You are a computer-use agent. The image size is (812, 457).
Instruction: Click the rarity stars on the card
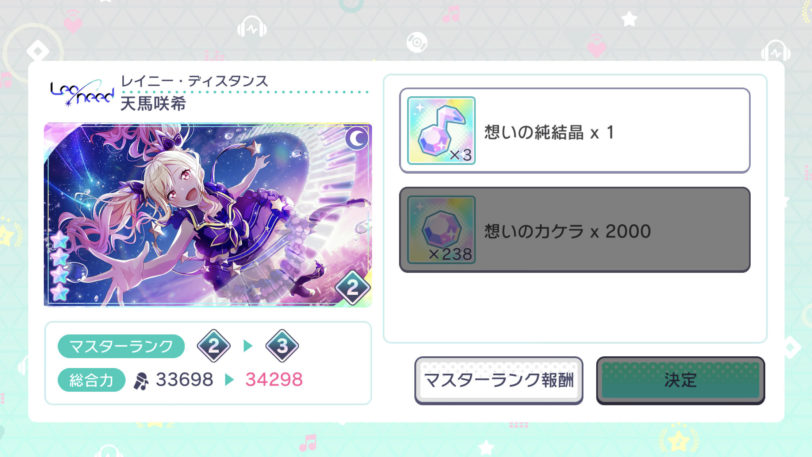(60, 266)
